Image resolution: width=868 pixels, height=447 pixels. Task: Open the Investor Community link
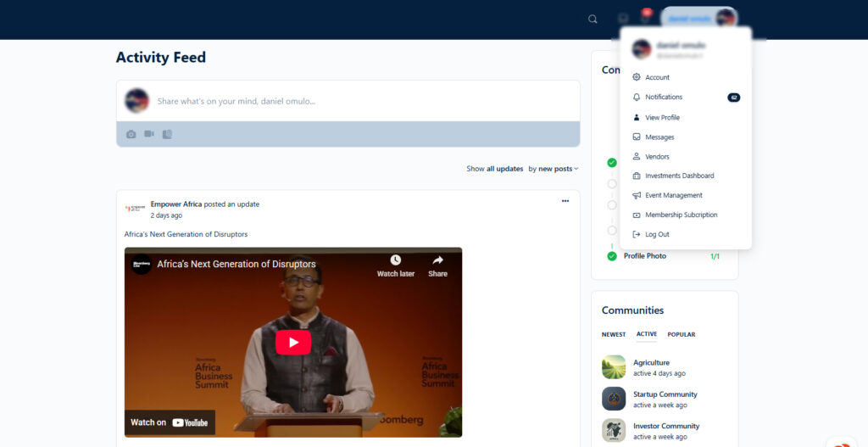[665, 426]
